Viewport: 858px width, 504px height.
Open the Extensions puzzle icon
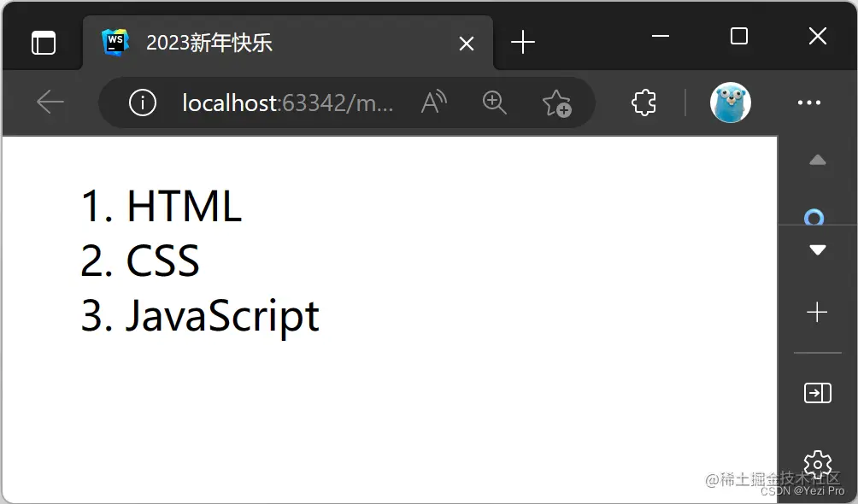[643, 103]
